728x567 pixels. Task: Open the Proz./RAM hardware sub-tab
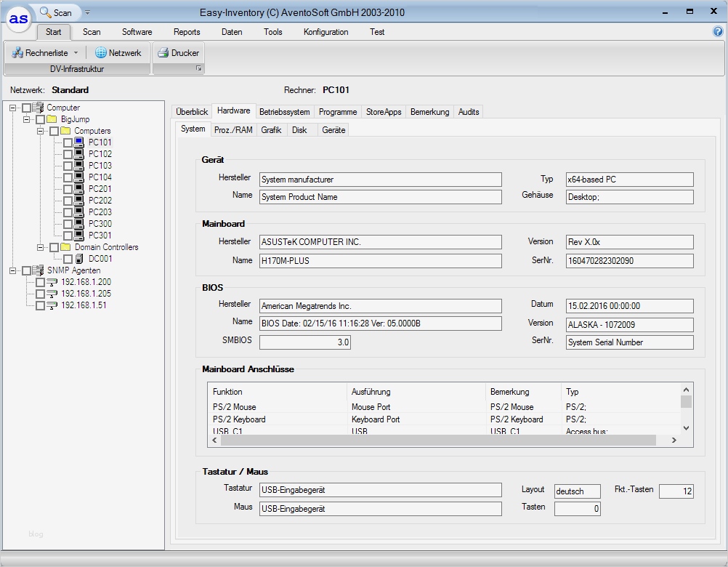233,130
